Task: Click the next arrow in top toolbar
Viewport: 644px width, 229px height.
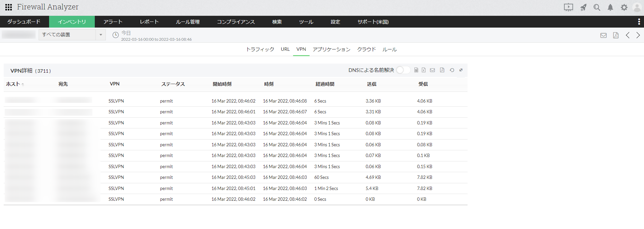Action: coord(638,35)
